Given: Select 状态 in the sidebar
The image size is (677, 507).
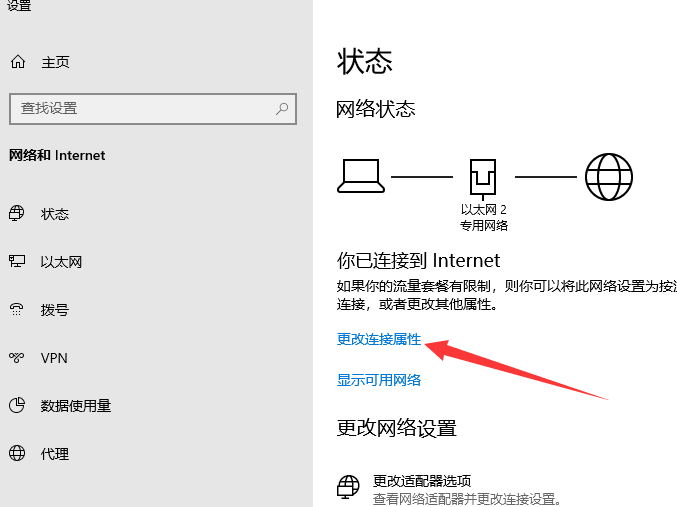Looking at the screenshot, I should coord(55,214).
